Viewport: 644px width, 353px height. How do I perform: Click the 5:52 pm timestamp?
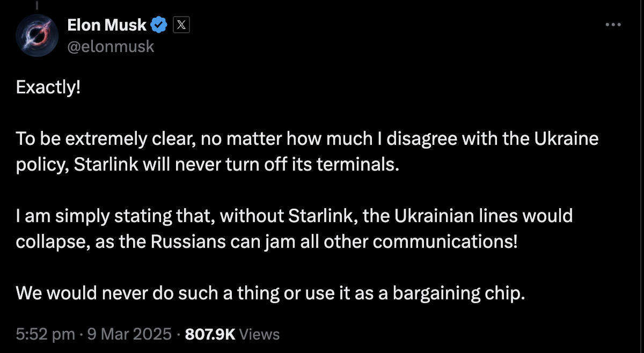pyautogui.click(x=46, y=334)
